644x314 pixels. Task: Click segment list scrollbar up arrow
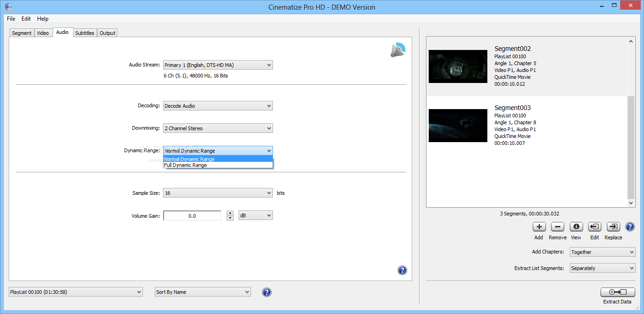click(x=631, y=41)
